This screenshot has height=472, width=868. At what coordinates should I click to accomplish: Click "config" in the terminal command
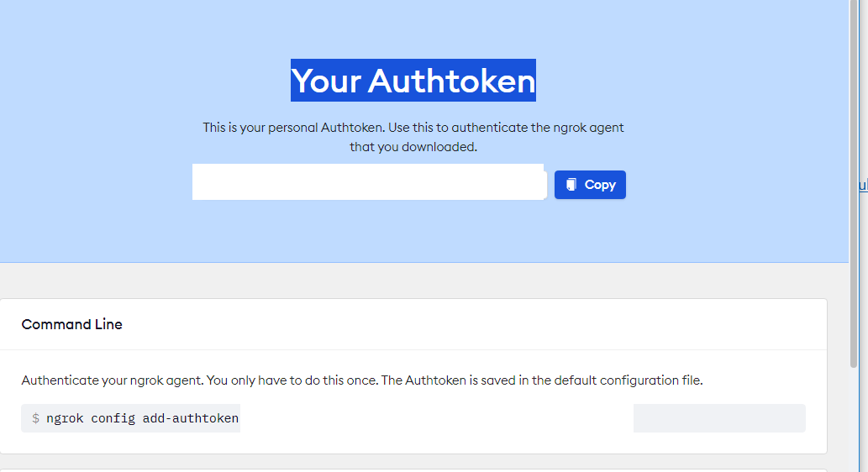113,418
